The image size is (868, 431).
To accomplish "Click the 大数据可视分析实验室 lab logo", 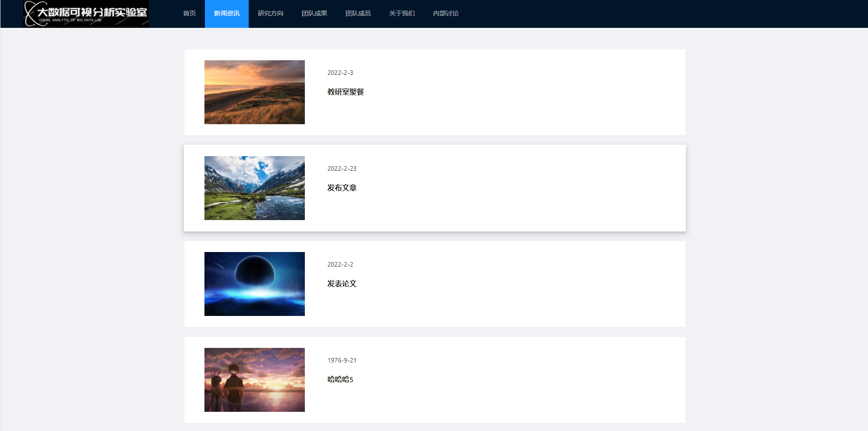I will point(85,14).
